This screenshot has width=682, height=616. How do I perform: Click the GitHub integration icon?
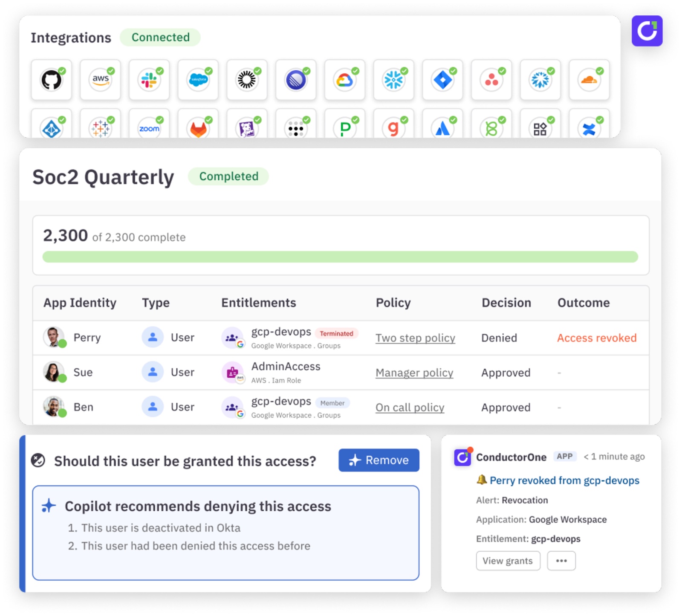pos(51,80)
